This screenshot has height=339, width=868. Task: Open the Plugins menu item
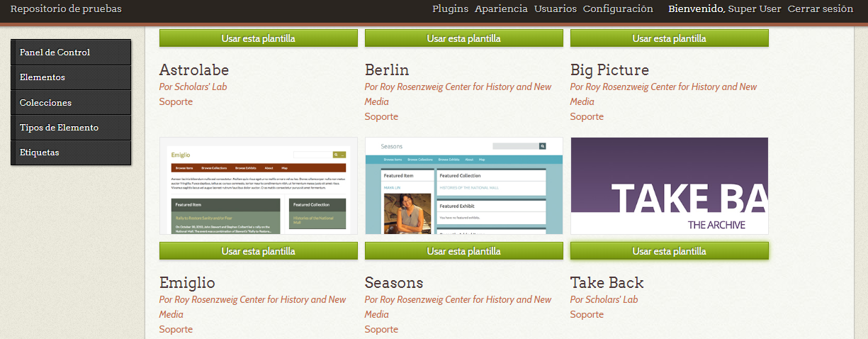[x=450, y=9]
